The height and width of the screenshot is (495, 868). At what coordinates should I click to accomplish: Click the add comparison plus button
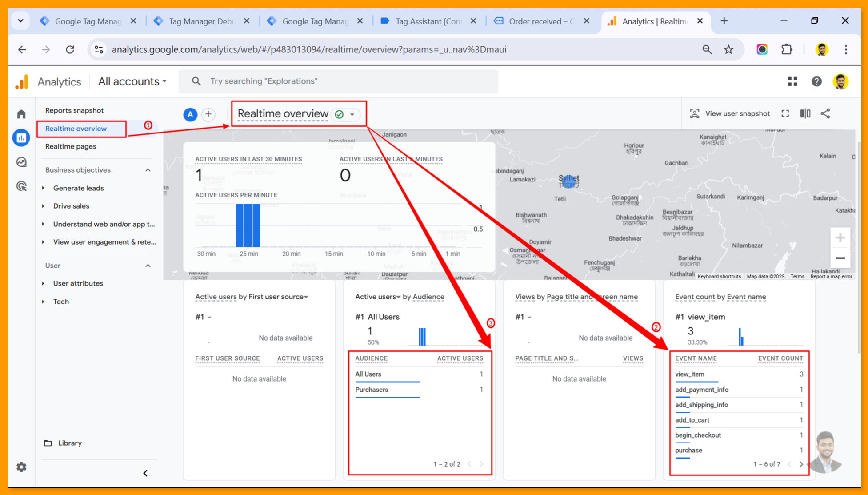208,114
